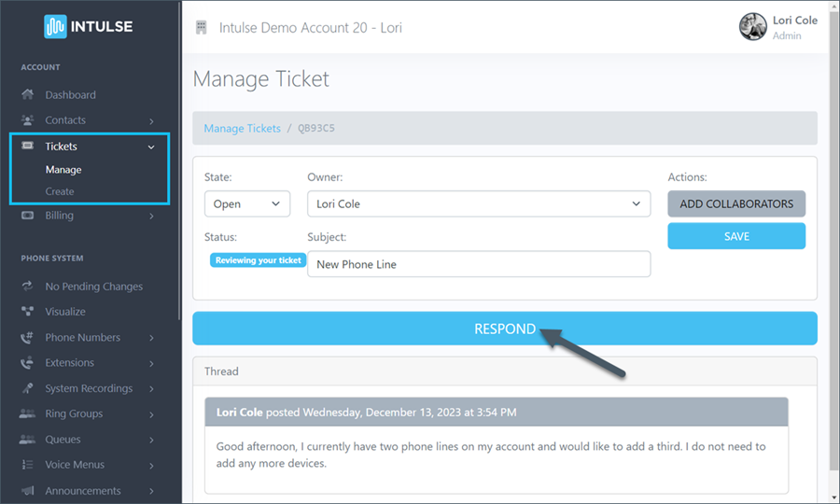This screenshot has height=504, width=840.
Task: Click the QB93C5 ticket ID text
Action: coord(316,128)
